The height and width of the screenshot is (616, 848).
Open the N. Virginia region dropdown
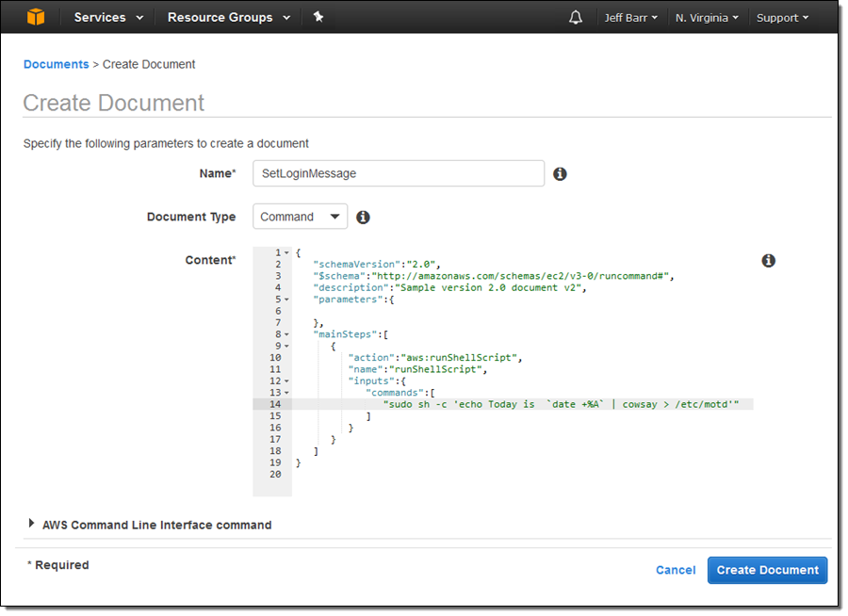click(707, 18)
